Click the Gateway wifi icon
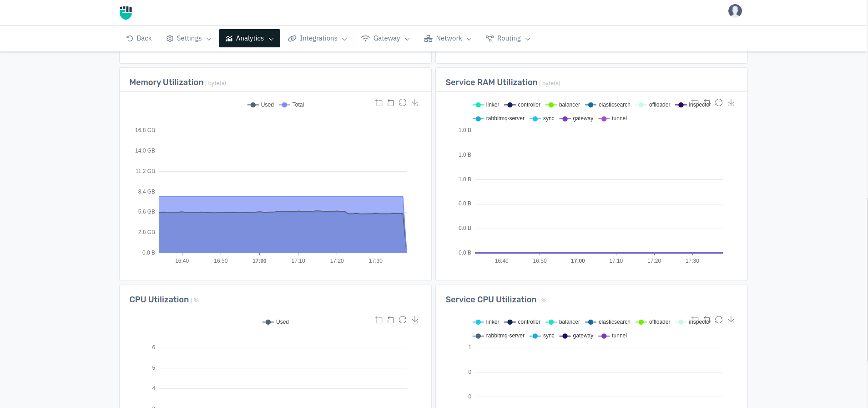The image size is (868, 408). tap(365, 39)
